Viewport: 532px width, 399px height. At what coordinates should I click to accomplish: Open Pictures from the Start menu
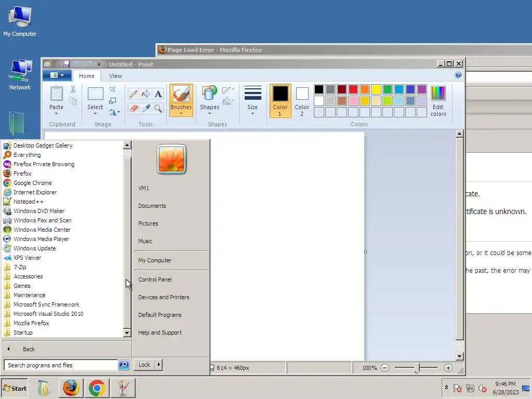(148, 223)
